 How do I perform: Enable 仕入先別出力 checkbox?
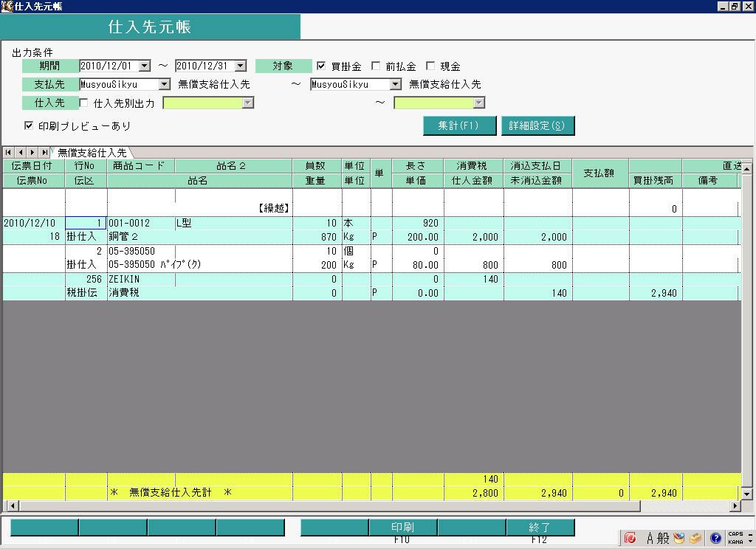pos(83,103)
